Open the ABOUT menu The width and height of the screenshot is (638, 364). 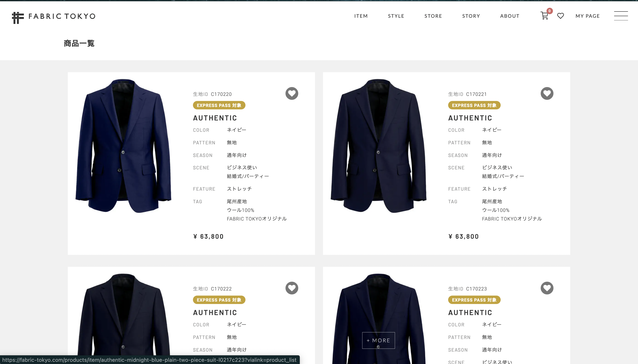(x=510, y=16)
